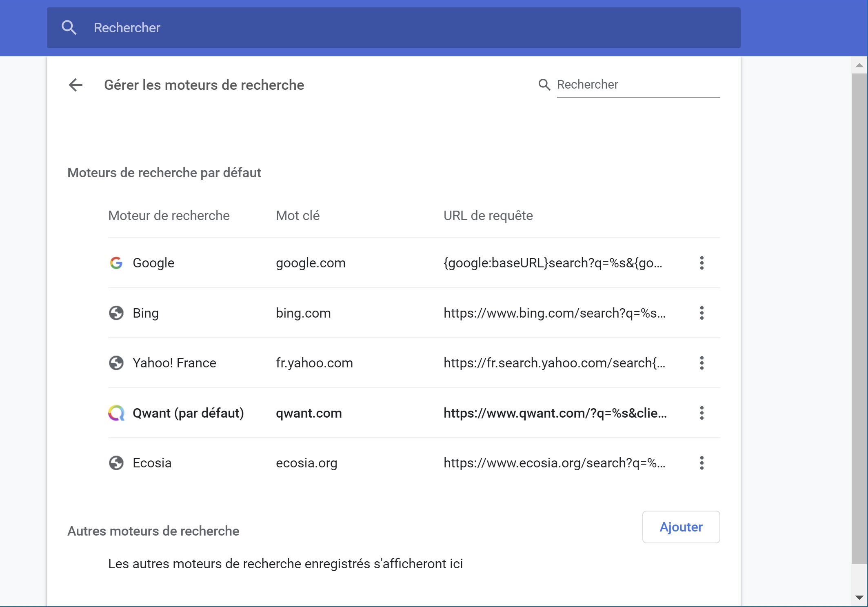Click the magnifier icon in the top blue search bar
This screenshot has width=868, height=607.
coord(69,28)
